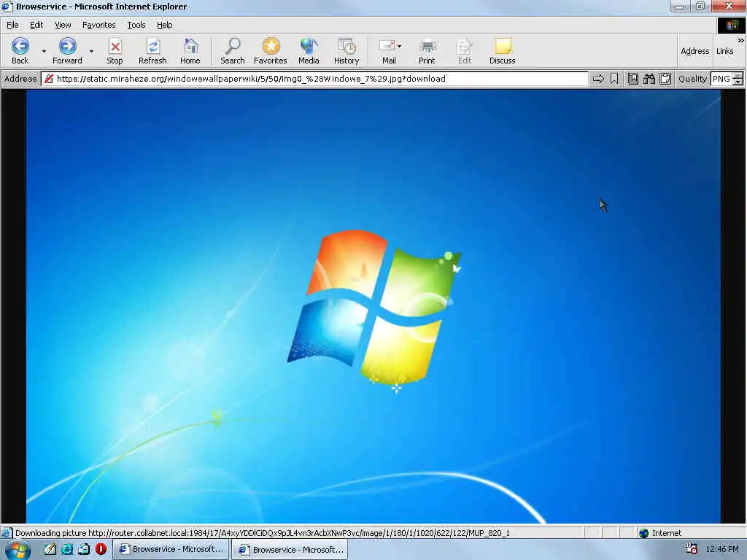Click the Forward navigation button

[x=67, y=51]
